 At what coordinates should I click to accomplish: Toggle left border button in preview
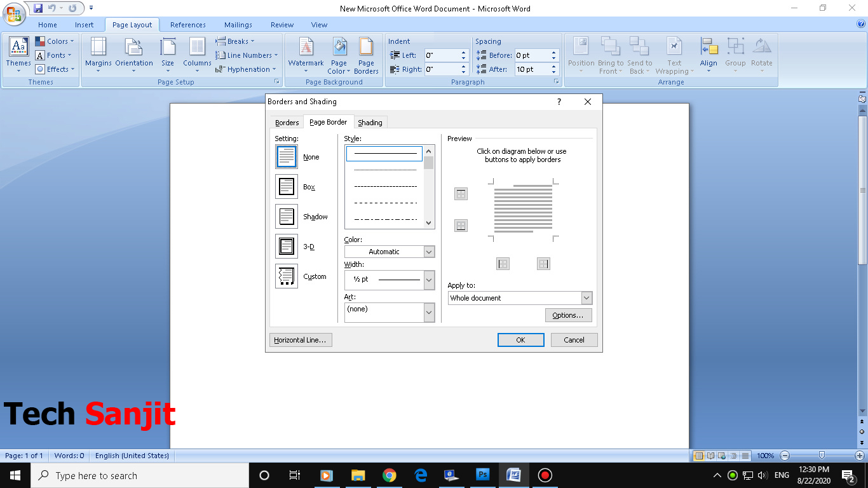tap(503, 264)
